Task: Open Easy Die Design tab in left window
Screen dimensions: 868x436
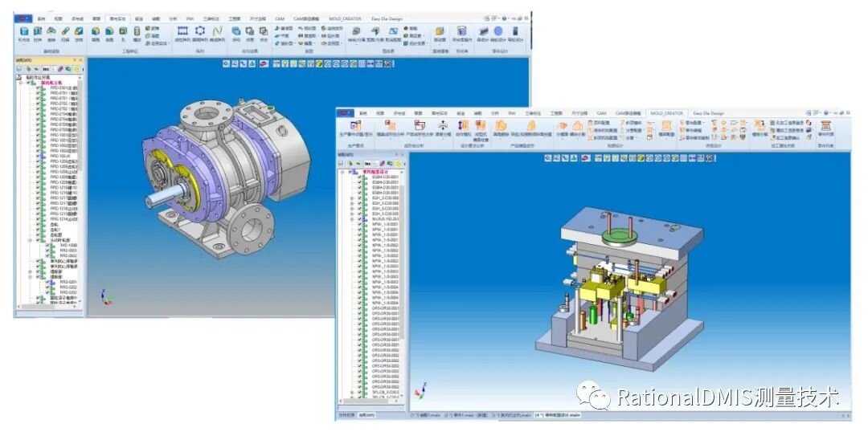Action: click(387, 18)
